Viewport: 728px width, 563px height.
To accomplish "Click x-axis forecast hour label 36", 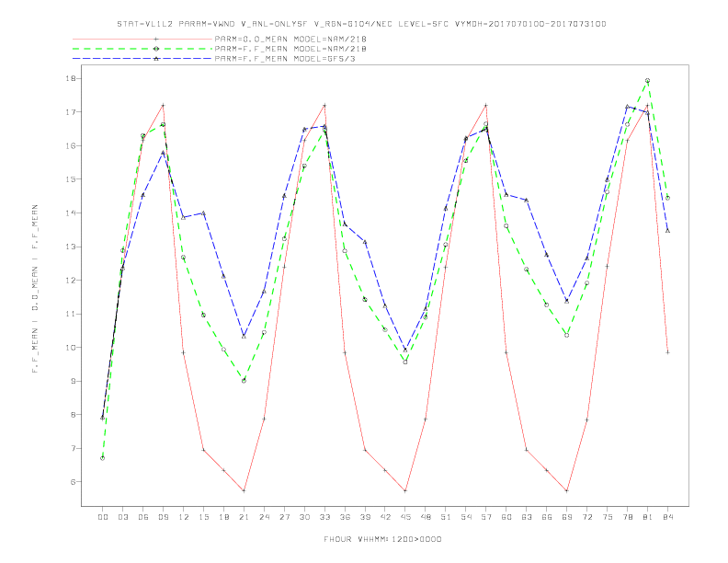I will [345, 517].
